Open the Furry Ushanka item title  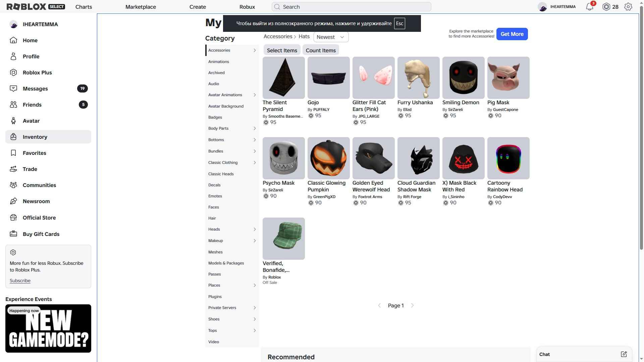[415, 103]
